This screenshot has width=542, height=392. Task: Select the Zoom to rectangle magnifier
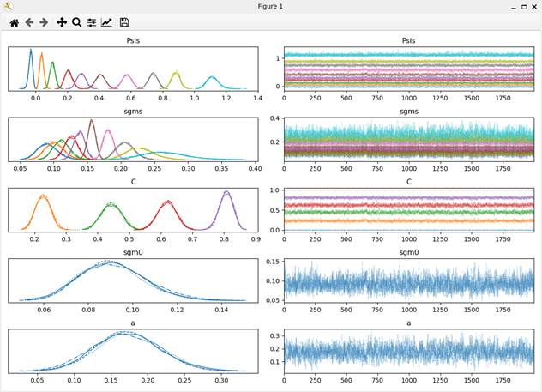point(76,22)
